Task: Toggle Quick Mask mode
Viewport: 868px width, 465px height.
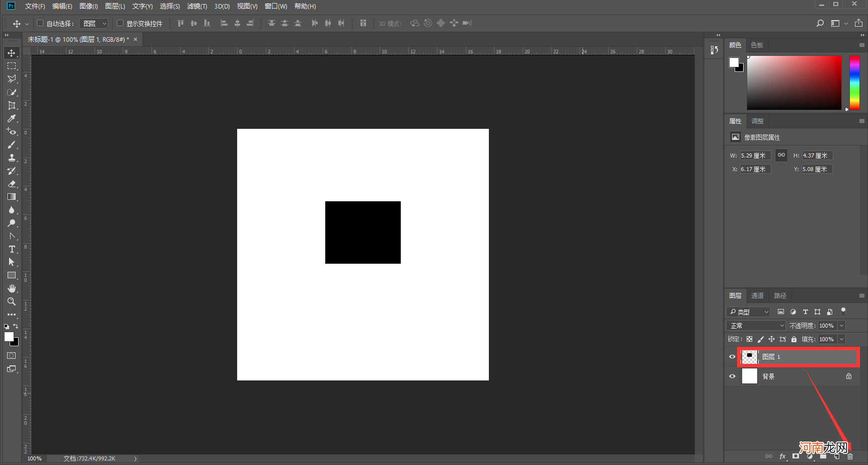Action: (12, 356)
